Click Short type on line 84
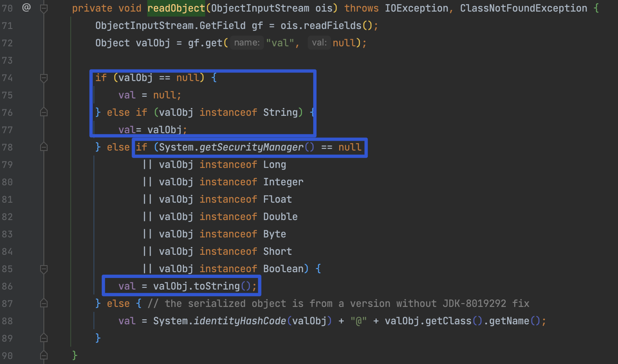This screenshot has height=364, width=618. click(x=278, y=251)
